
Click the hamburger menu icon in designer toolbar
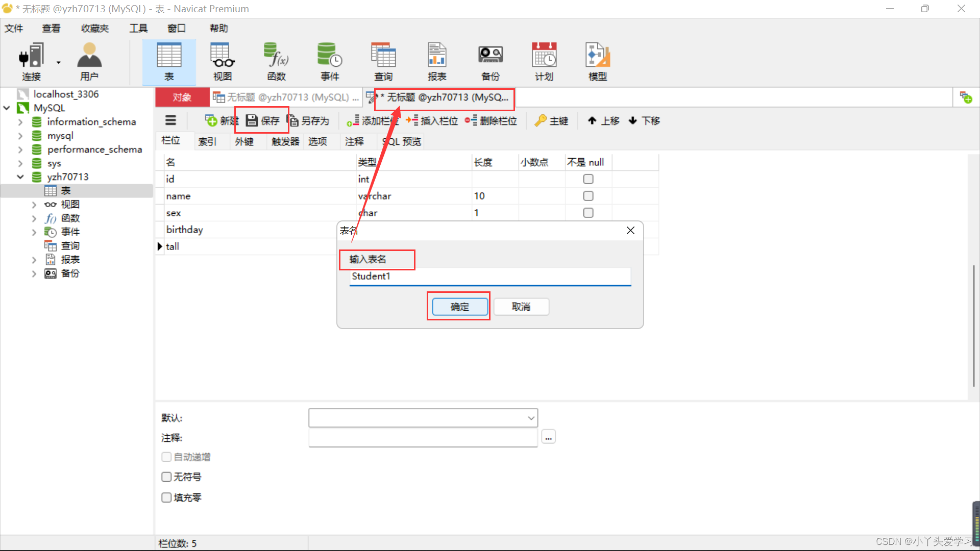pos(170,120)
